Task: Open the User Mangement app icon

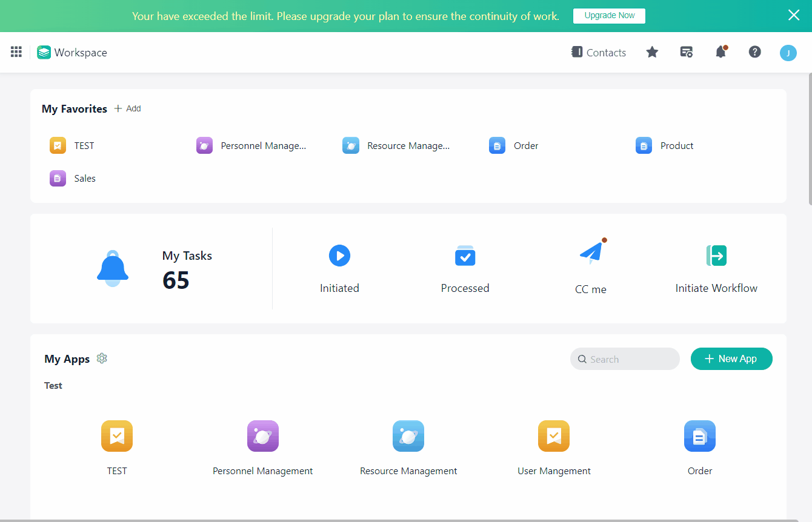Action: pos(554,436)
